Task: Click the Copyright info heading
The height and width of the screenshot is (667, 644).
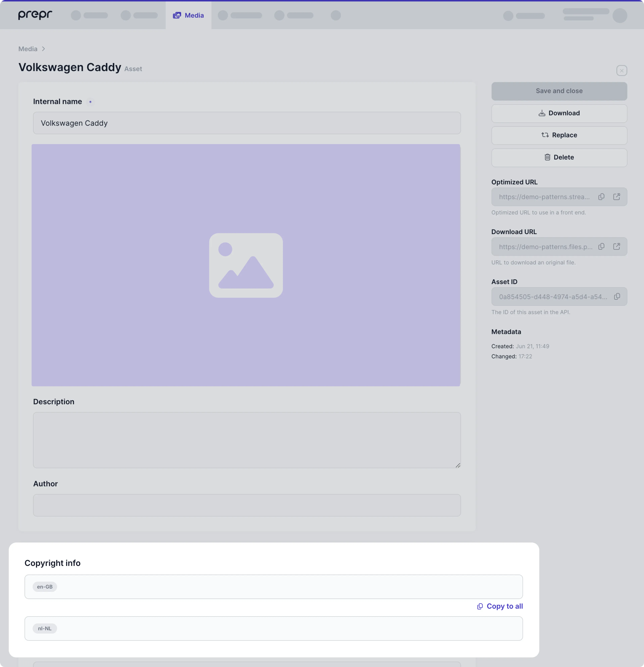Action: point(52,563)
